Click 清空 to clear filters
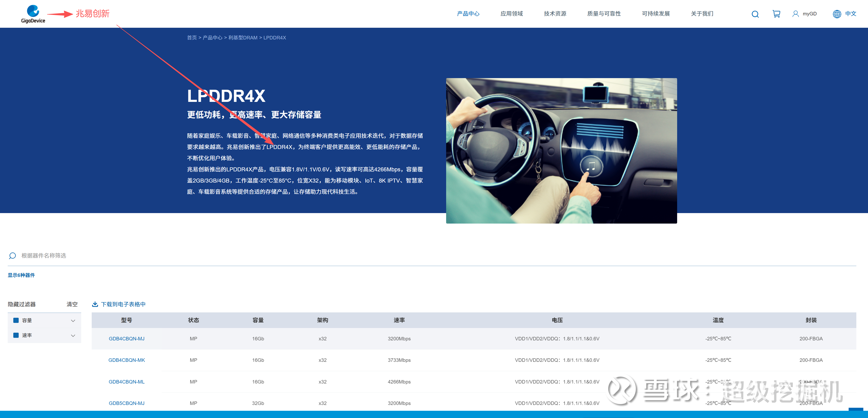The width and height of the screenshot is (868, 418). 72,304
